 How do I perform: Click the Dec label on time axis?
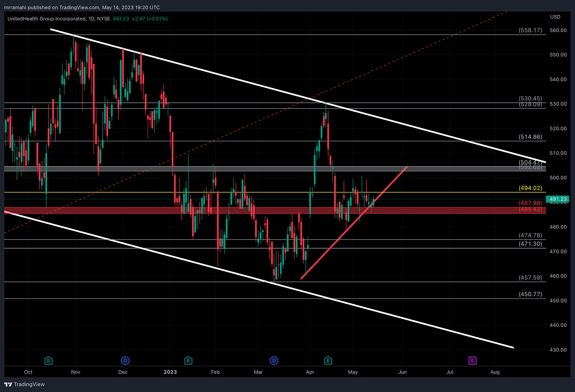tap(123, 372)
